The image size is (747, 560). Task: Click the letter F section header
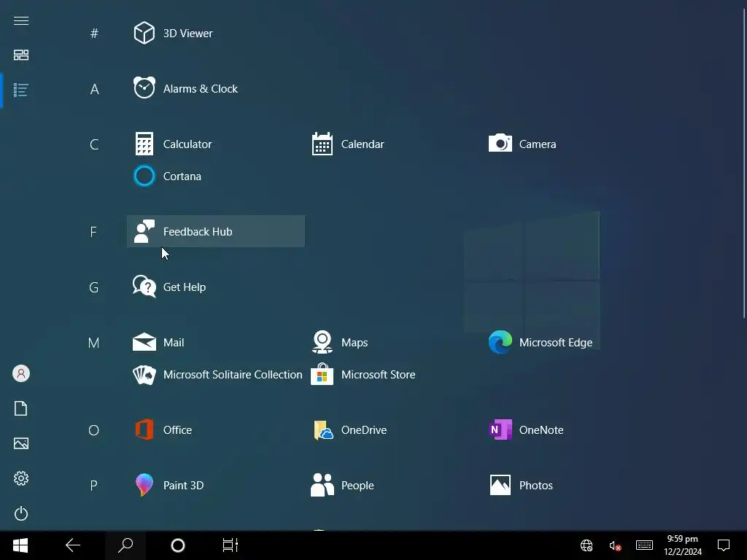pyautogui.click(x=93, y=232)
